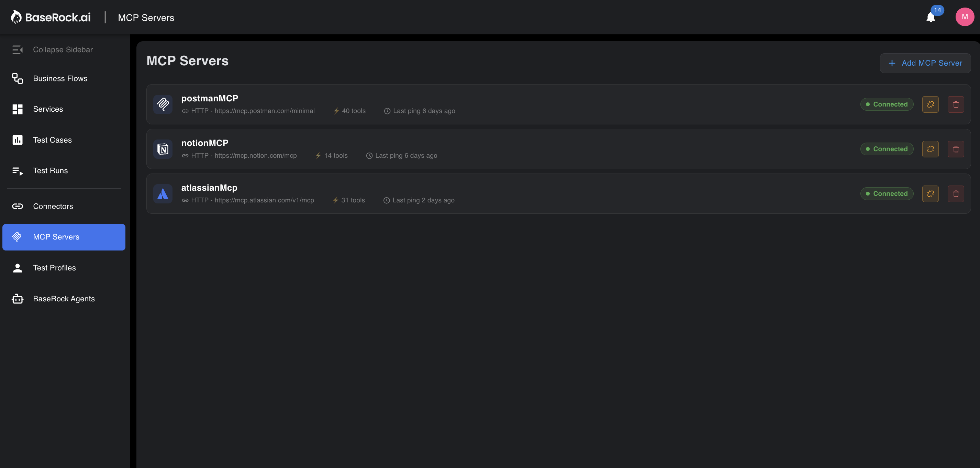The width and height of the screenshot is (980, 468).
Task: Click the BaseRock.ai logo
Action: (x=51, y=17)
